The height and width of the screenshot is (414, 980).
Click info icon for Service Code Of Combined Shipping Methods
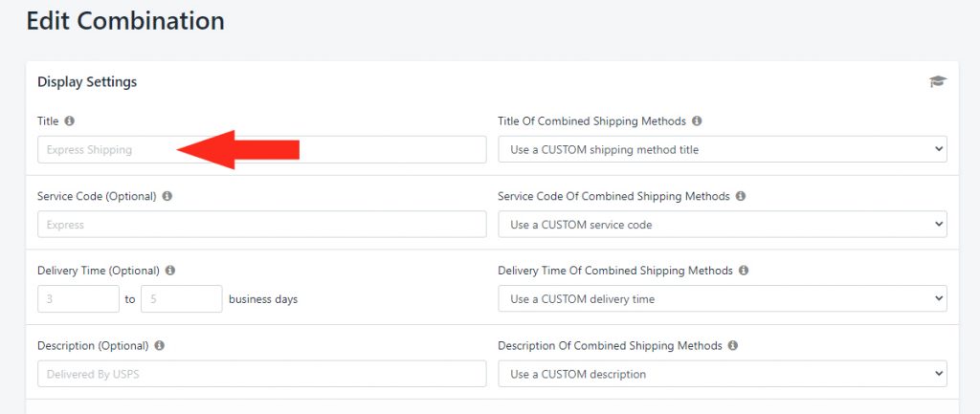tap(741, 196)
